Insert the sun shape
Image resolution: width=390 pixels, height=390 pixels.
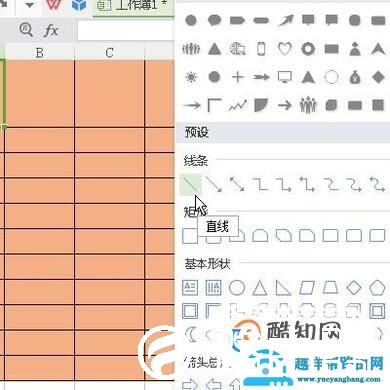click(x=191, y=77)
